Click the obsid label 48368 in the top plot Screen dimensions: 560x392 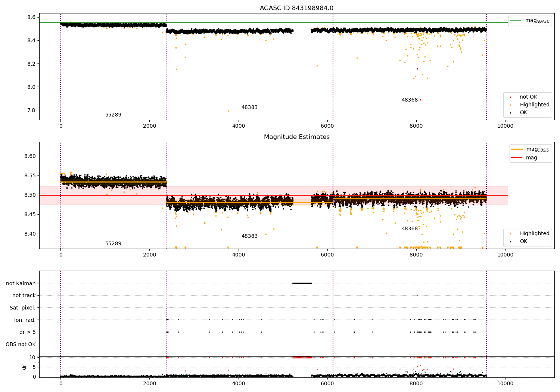(x=410, y=100)
